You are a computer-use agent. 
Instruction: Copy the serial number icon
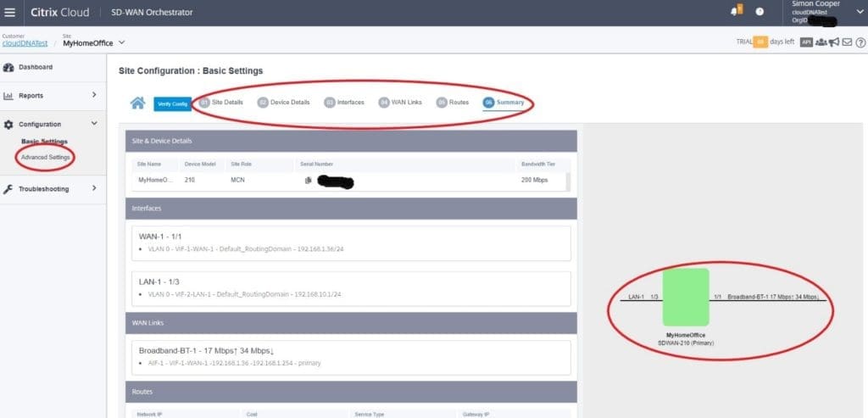click(x=309, y=180)
